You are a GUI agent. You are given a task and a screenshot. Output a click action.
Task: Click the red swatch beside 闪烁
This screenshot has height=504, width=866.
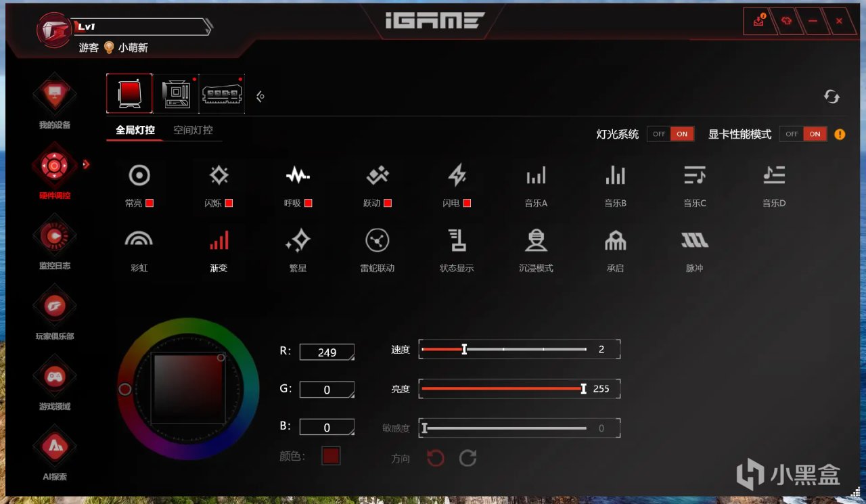tap(229, 203)
